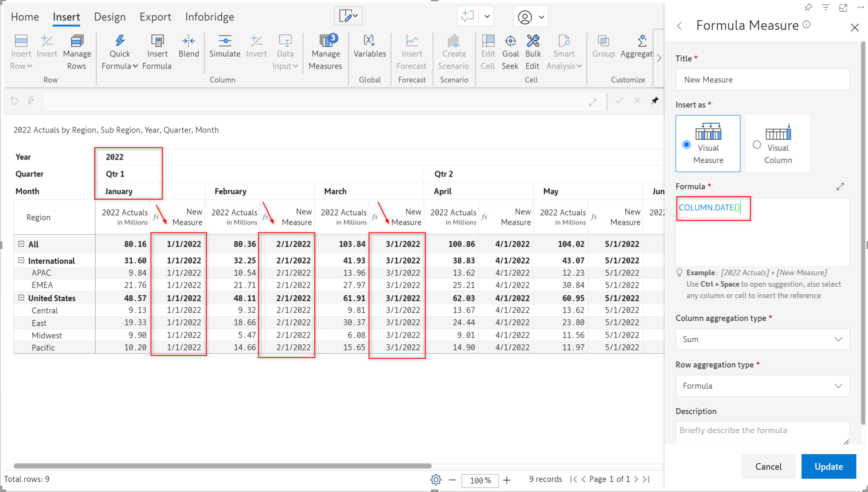
Task: Click the Cancel button
Action: click(x=768, y=466)
